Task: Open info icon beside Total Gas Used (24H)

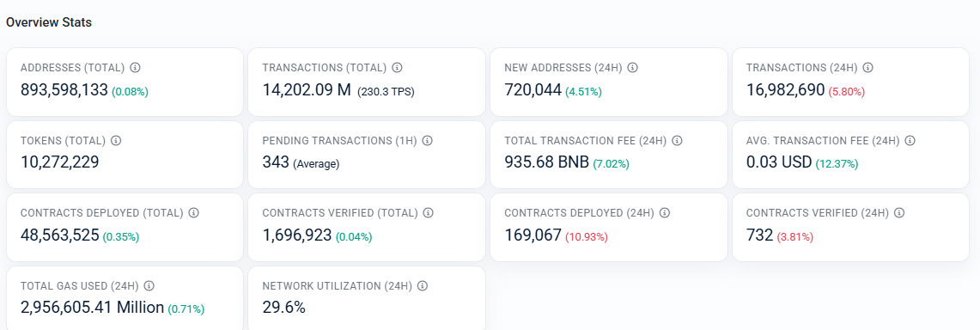Action: 149,285
